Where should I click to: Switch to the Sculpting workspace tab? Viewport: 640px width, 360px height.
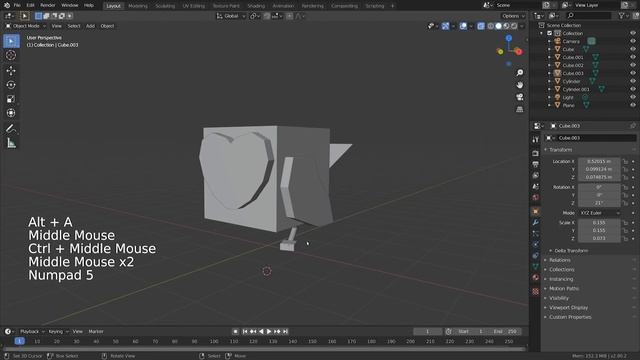point(165,6)
